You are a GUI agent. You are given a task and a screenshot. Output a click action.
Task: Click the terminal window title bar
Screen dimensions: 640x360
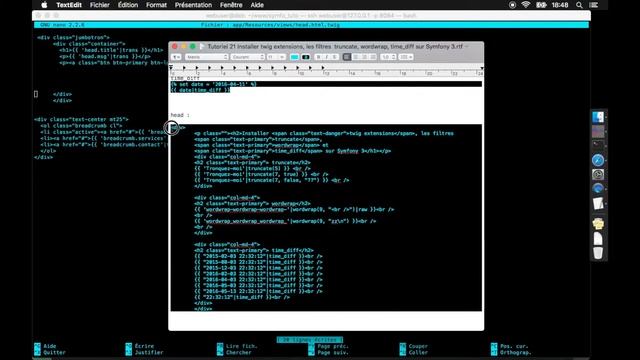pyautogui.click(x=311, y=16)
